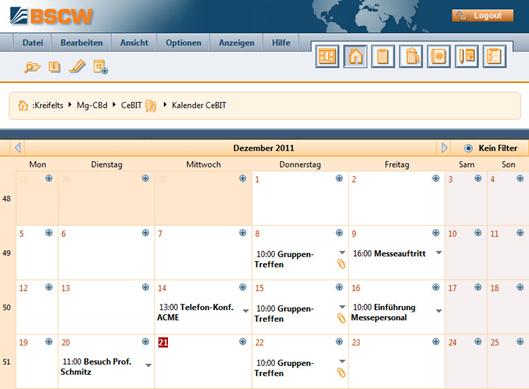Click the address book icon in toolbar
Image resolution: width=529 pixels, height=389 pixels.
[438, 56]
